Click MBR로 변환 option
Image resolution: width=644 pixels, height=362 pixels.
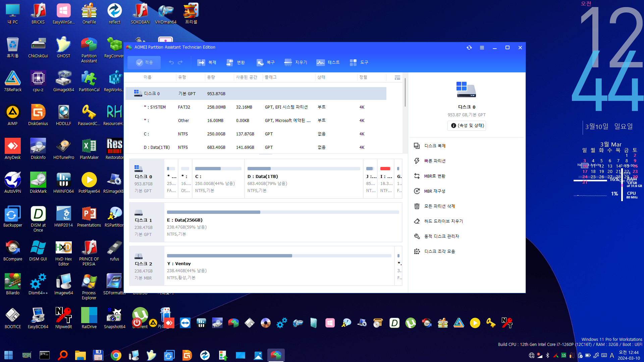point(435,176)
